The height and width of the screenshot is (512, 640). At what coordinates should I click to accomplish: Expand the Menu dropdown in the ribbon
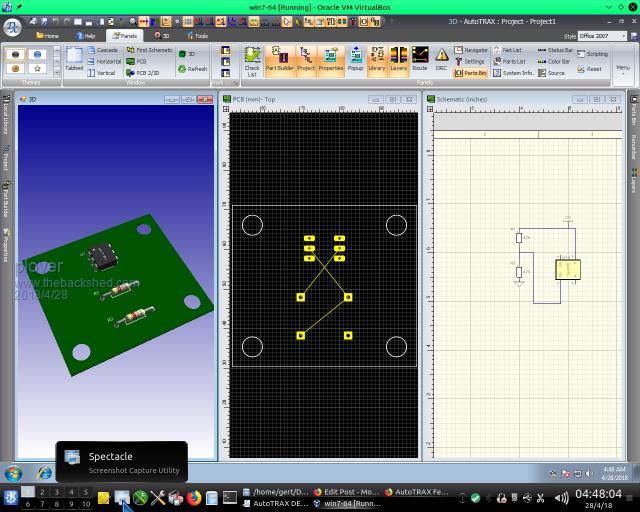pos(623,69)
